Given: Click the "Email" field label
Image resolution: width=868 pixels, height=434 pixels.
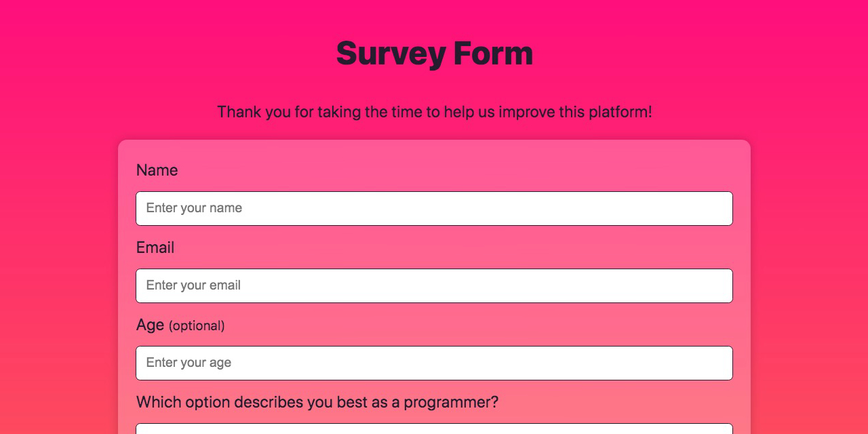Looking at the screenshot, I should click(x=155, y=248).
